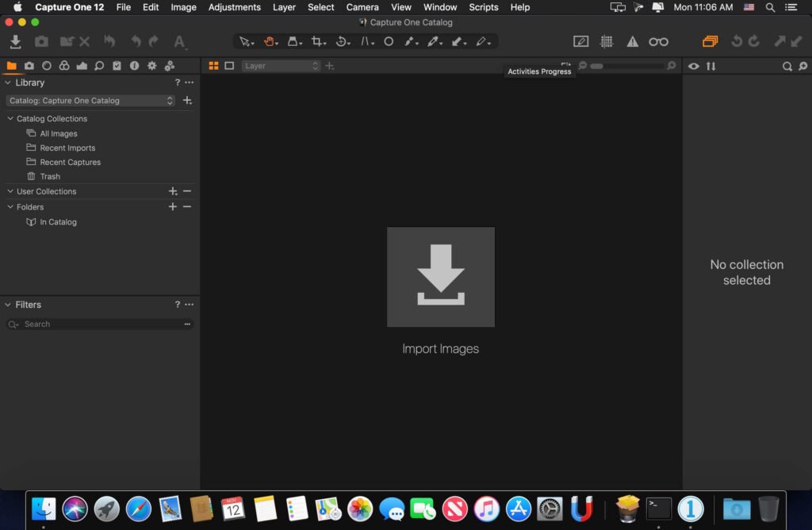Toggle the exposure warning triangle
Viewport: 812px width, 530px height.
[x=632, y=41]
